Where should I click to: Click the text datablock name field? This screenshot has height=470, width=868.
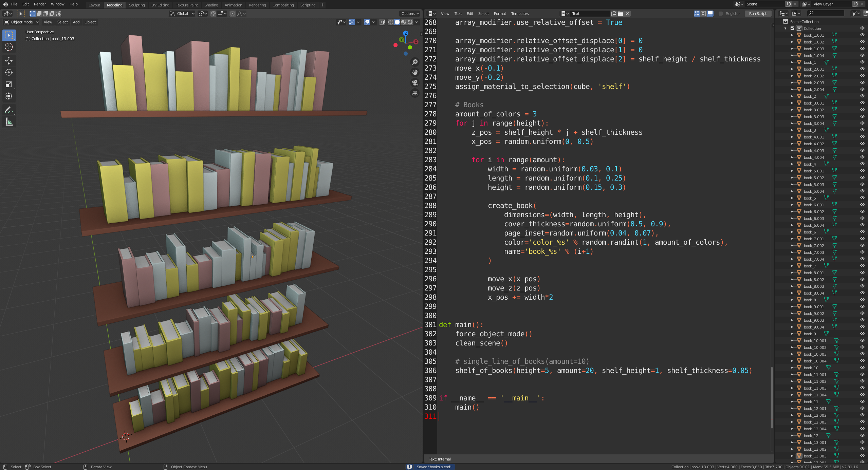(x=590, y=14)
